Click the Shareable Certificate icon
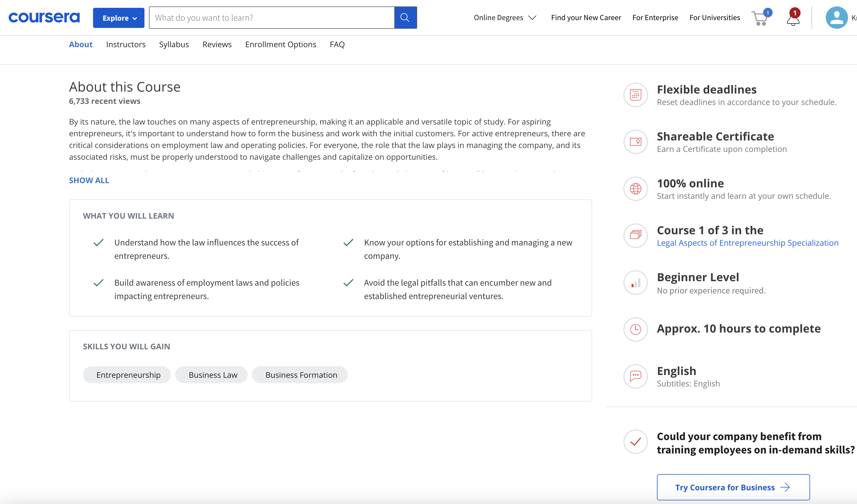Screen dimensions: 857x504 click(x=635, y=142)
